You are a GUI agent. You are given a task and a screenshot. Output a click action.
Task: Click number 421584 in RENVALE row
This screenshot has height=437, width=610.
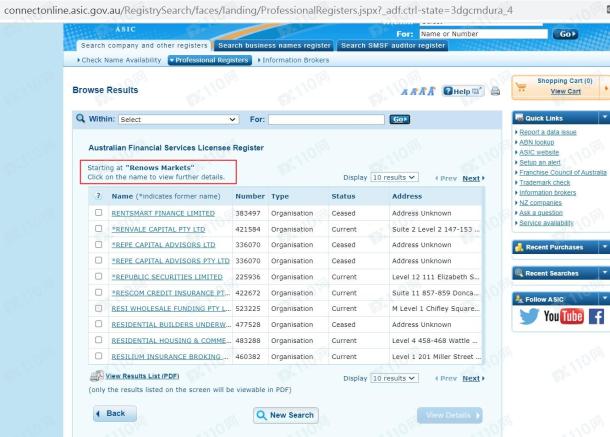click(x=247, y=229)
